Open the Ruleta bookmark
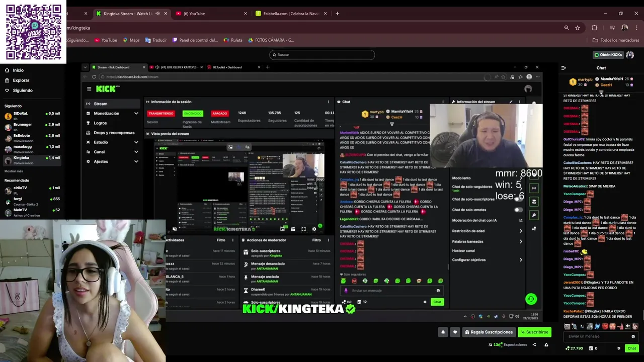 coord(233,40)
